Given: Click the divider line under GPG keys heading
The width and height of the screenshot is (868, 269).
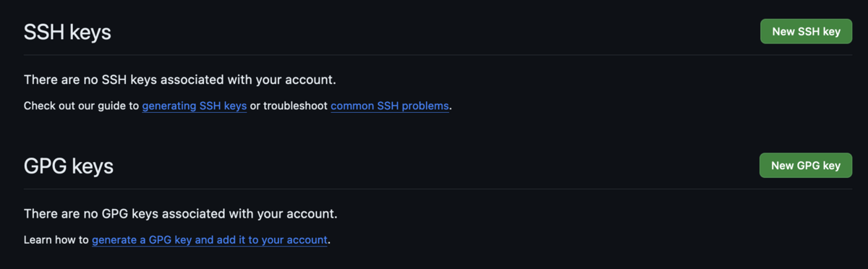Looking at the screenshot, I should click(438, 189).
